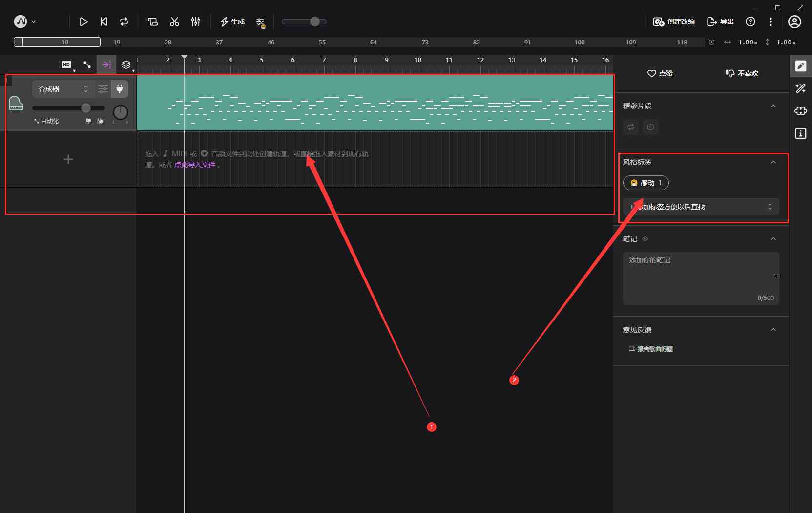This screenshot has width=812, height=513.
Task: Collapse the 风格标签 section
Action: (773, 162)
